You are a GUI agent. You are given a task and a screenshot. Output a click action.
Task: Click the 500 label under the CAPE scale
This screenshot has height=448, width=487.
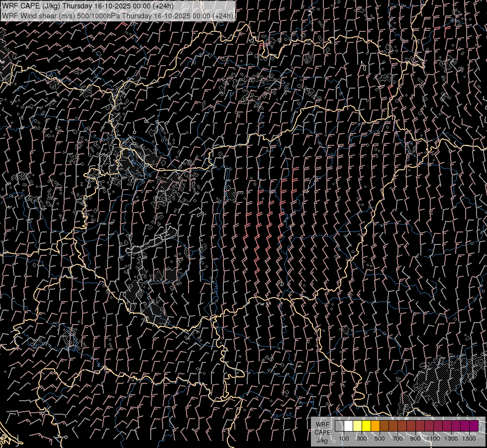pyautogui.click(x=380, y=439)
